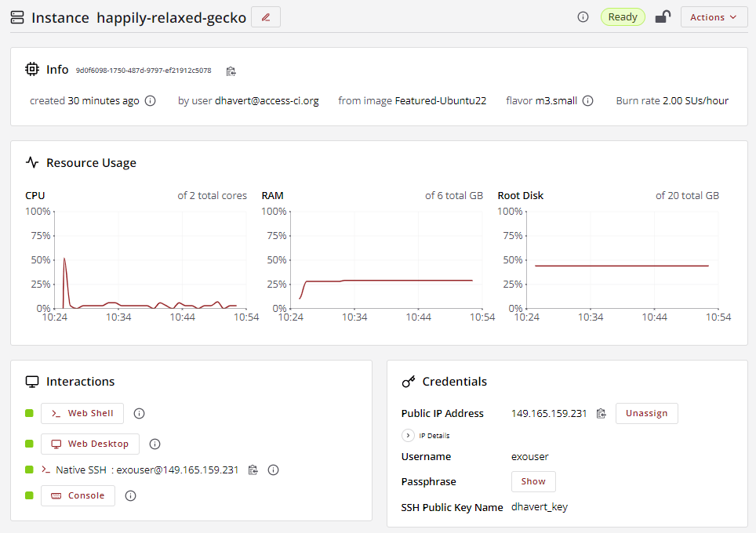View info about Web Desktop
The width and height of the screenshot is (756, 533).
154,444
